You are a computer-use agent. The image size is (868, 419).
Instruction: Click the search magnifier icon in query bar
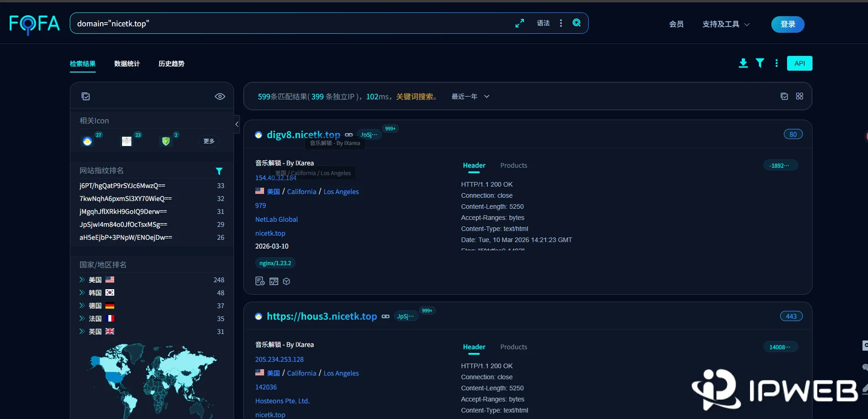click(x=577, y=23)
